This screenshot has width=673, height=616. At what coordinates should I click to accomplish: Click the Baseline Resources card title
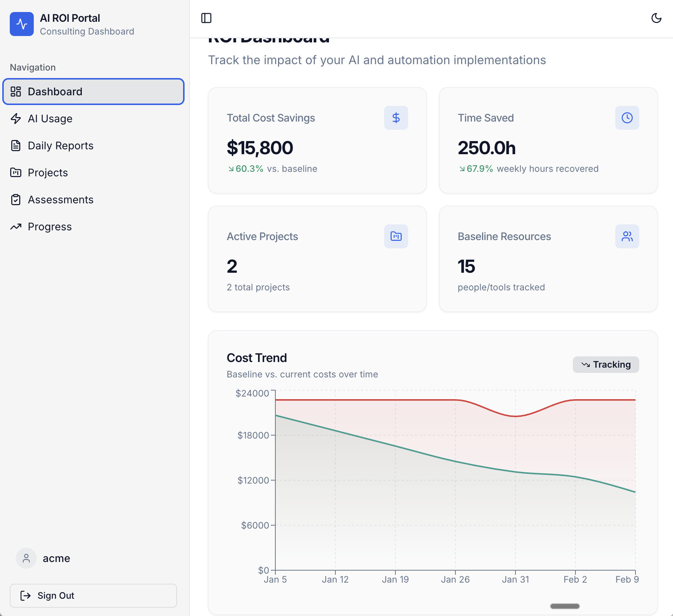[504, 236]
